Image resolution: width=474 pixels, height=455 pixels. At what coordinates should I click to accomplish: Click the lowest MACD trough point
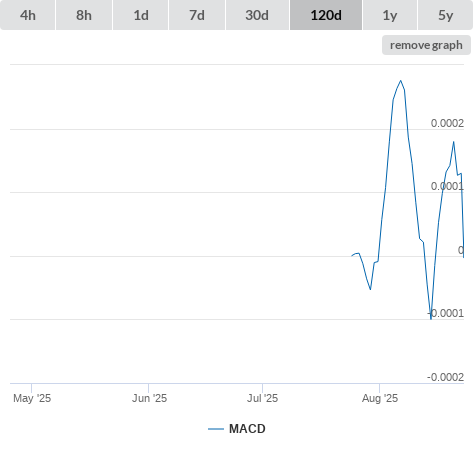click(x=431, y=319)
